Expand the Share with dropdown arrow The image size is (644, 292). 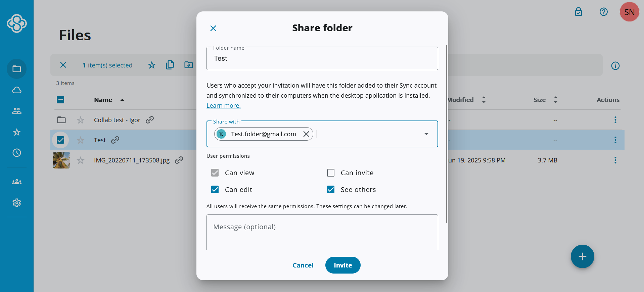pyautogui.click(x=426, y=134)
